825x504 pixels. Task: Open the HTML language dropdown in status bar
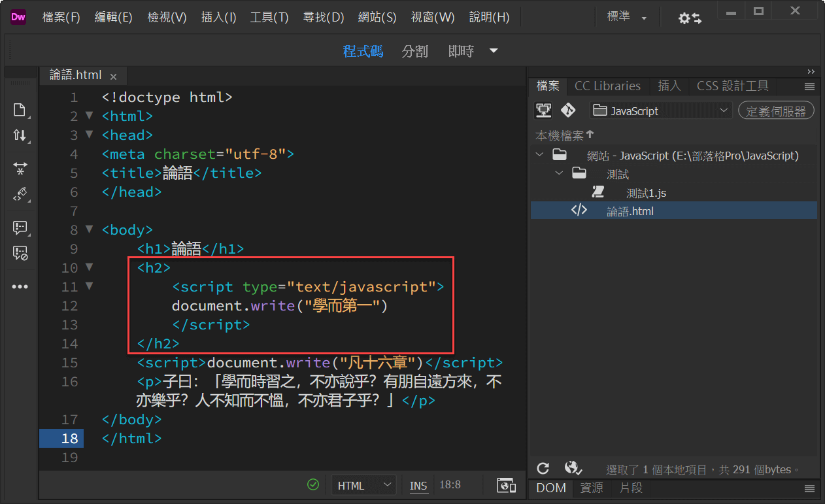click(364, 485)
